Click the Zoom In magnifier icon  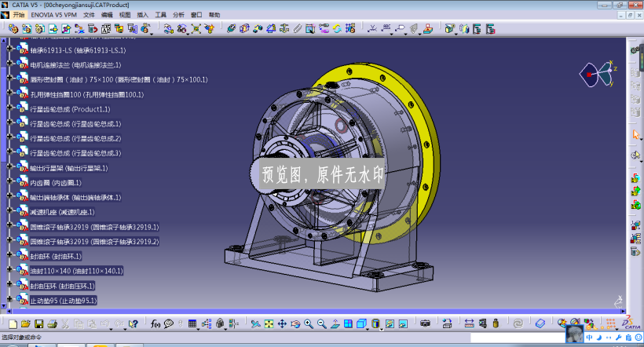coord(309,324)
